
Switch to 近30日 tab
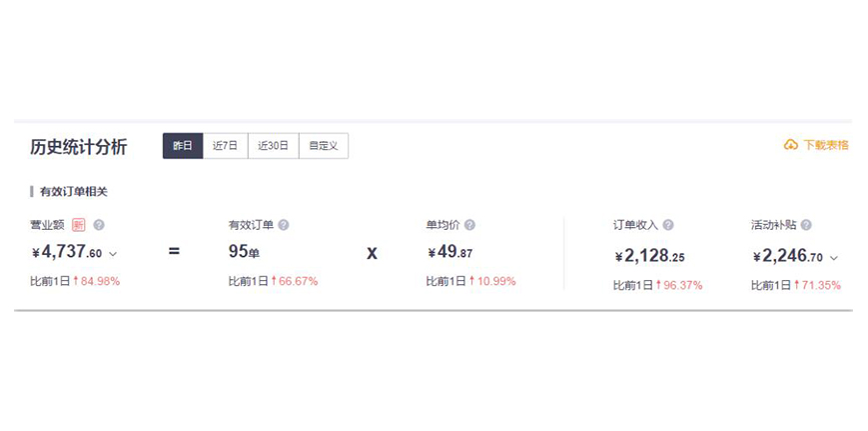274,146
